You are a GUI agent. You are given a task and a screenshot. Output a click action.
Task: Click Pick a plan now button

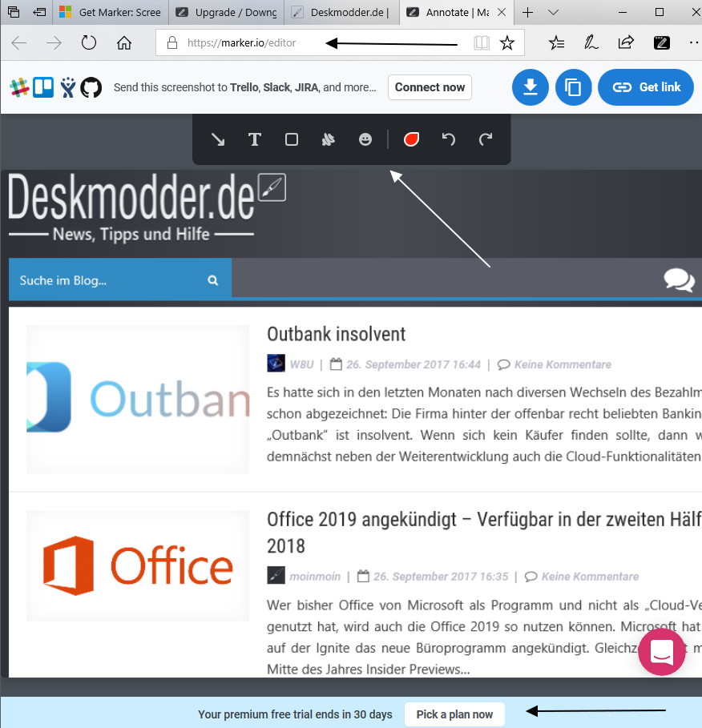454,714
